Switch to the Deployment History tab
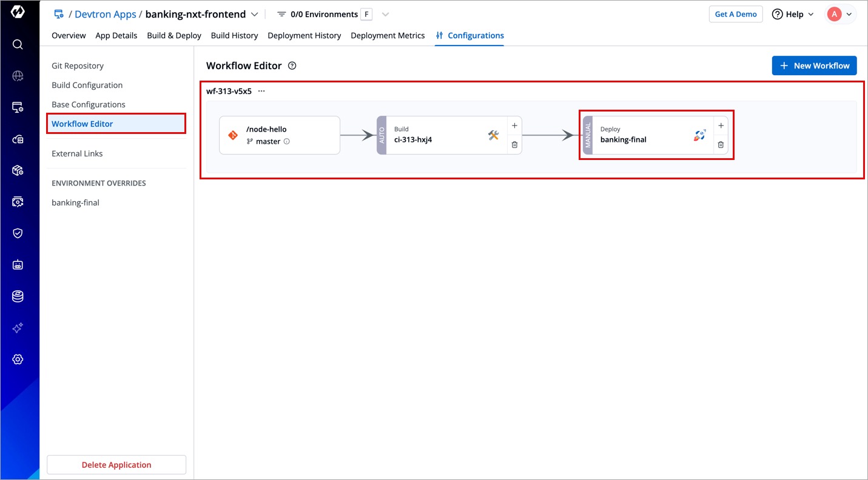 click(304, 35)
